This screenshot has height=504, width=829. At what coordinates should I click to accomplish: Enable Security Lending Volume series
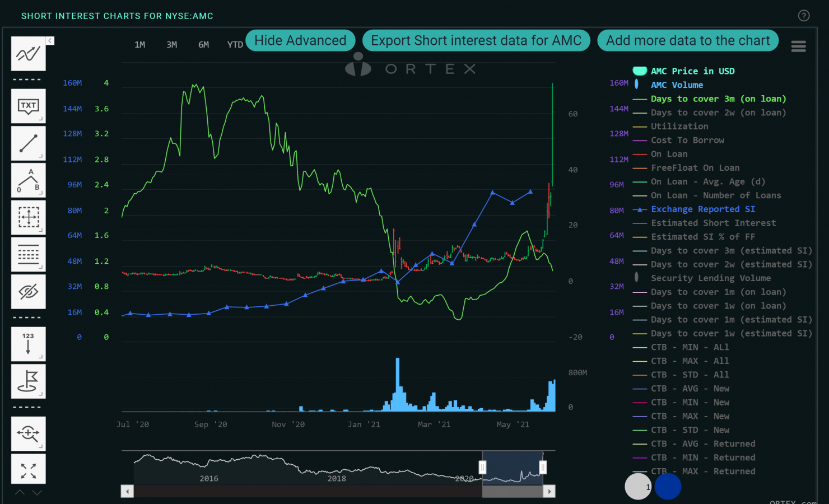tap(711, 278)
